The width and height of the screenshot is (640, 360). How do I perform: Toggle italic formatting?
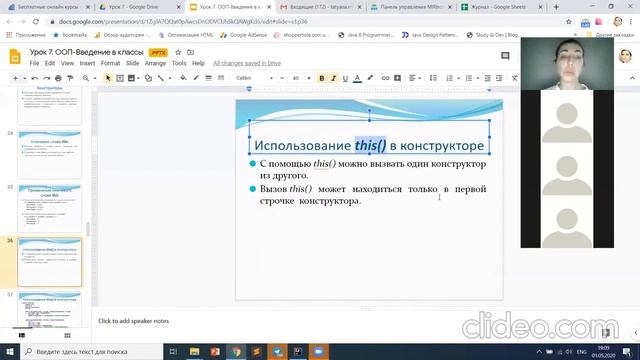(x=333, y=78)
